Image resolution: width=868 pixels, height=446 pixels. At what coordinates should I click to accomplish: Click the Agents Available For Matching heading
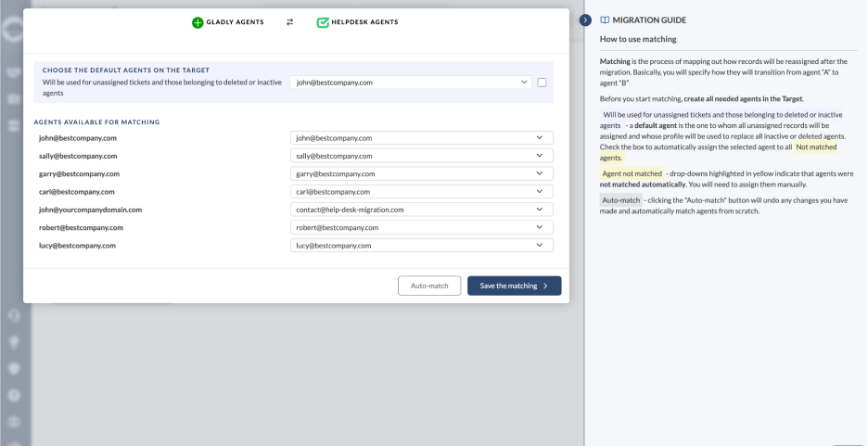click(x=96, y=122)
